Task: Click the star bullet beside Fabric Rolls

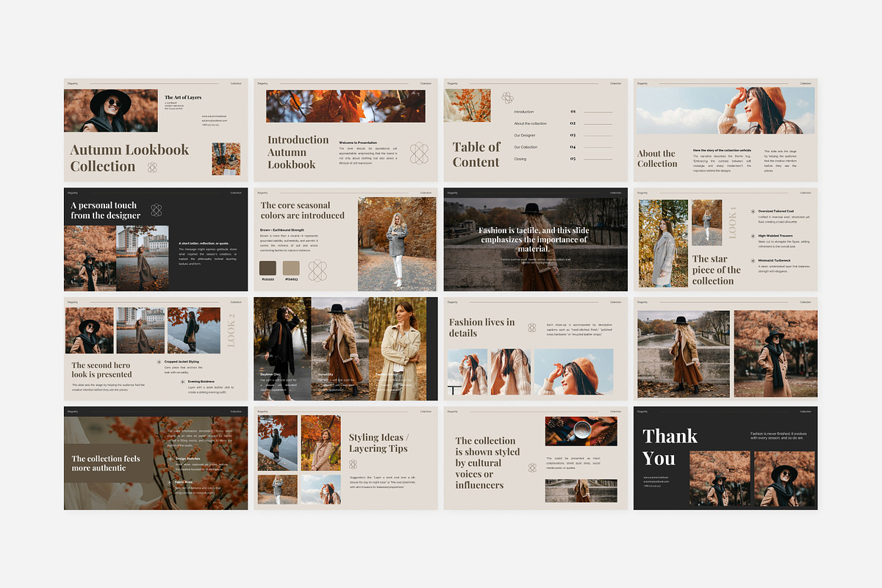Action: pyautogui.click(x=171, y=482)
